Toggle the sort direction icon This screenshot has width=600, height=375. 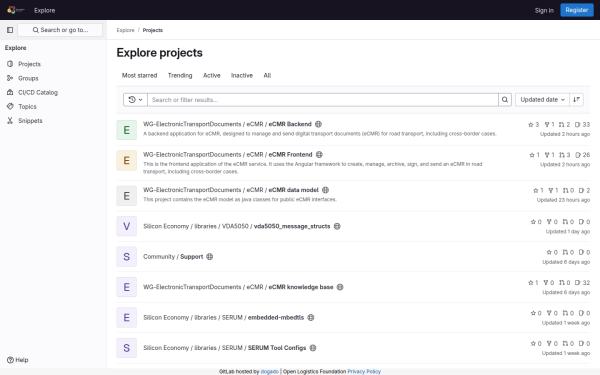(x=576, y=99)
